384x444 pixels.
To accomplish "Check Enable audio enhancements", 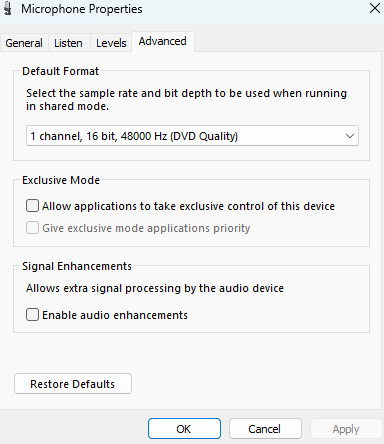I will pyautogui.click(x=32, y=315).
